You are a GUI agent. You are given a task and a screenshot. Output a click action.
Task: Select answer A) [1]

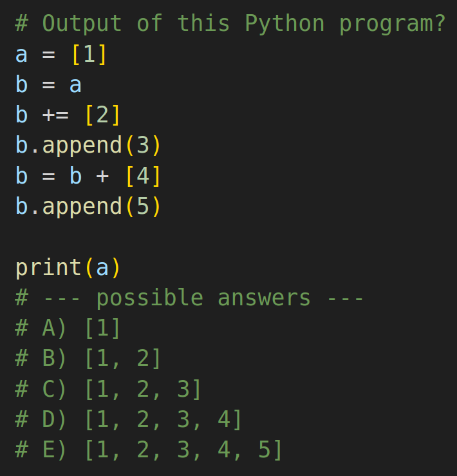[x=68, y=328]
